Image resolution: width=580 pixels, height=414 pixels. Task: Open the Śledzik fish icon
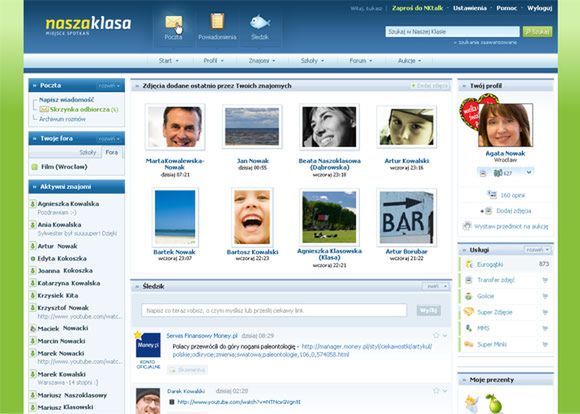point(260,22)
